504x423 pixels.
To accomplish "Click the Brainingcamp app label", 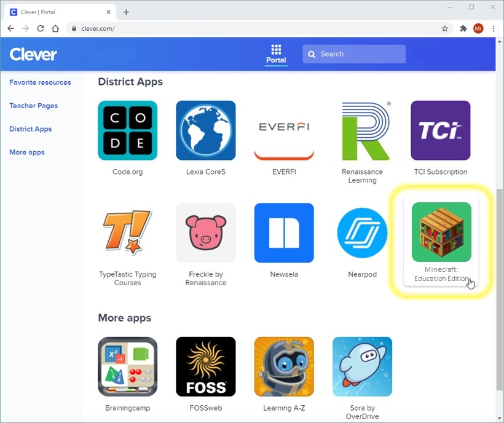I will click(x=128, y=408).
